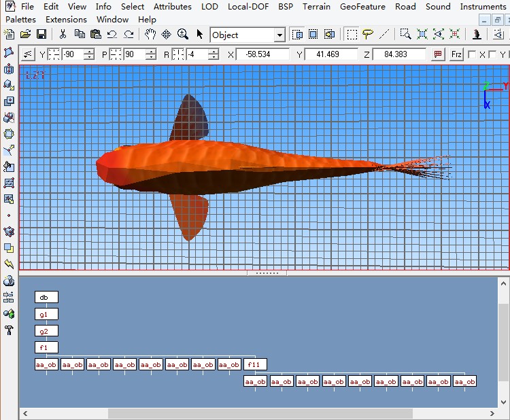
Task: Click the hierarchy scroll down arrow
Action: [503, 402]
